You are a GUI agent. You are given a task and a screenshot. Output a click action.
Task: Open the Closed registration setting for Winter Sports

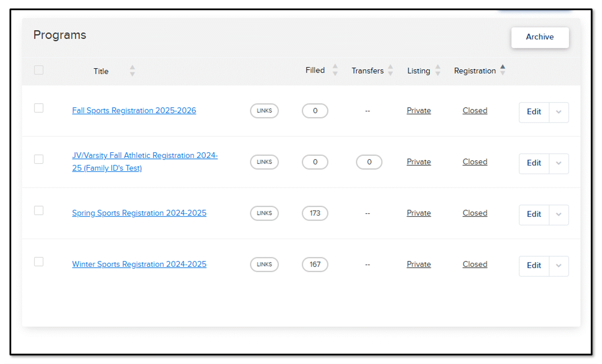[475, 264]
